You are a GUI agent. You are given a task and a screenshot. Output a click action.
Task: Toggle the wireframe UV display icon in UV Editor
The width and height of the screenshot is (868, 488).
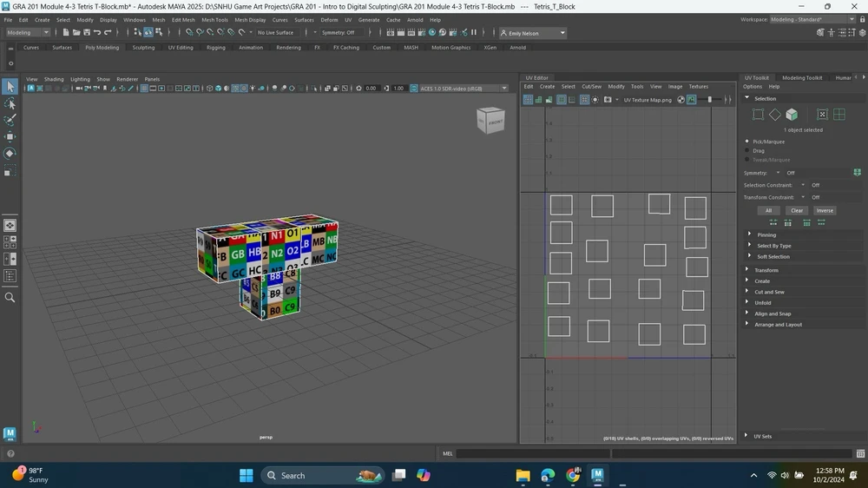click(528, 100)
